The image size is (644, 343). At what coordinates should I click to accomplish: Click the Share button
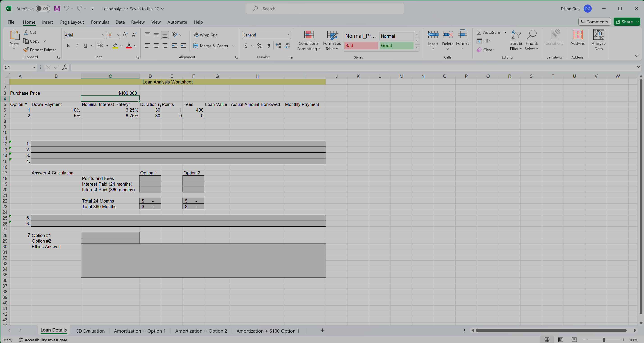click(x=624, y=22)
